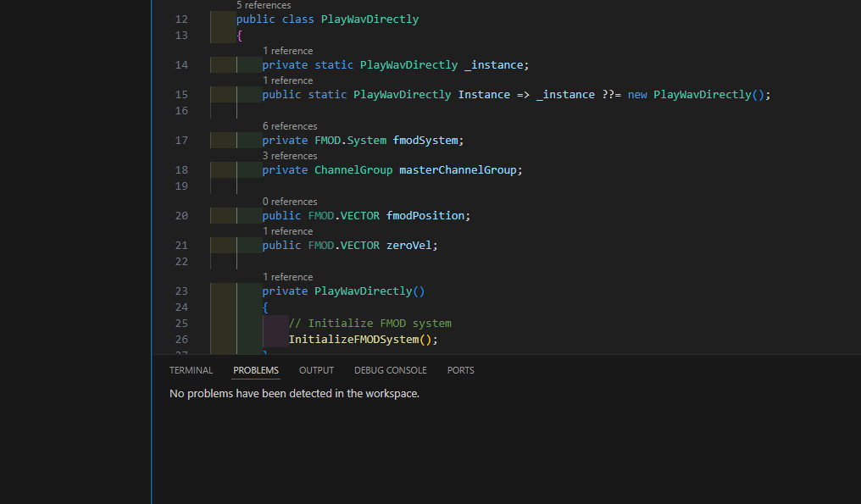The image size is (861, 504).
Task: Show the DEBUG CONSOLE tab
Action: (x=390, y=370)
